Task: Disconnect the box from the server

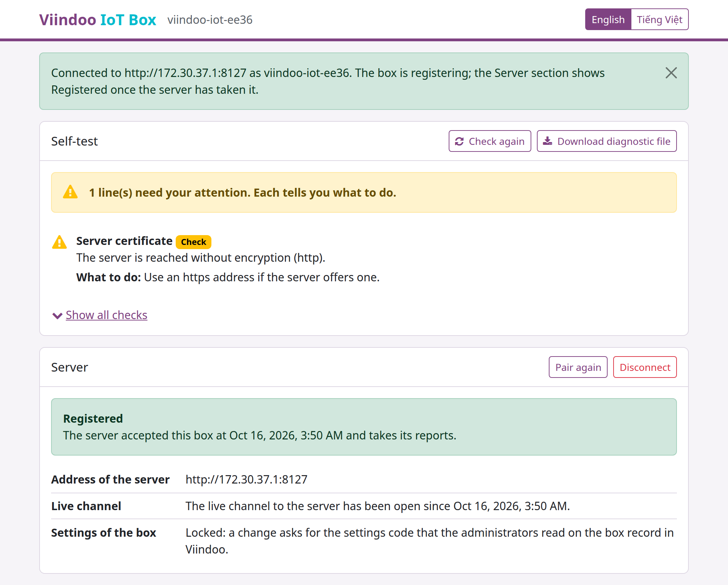Action: pyautogui.click(x=645, y=367)
